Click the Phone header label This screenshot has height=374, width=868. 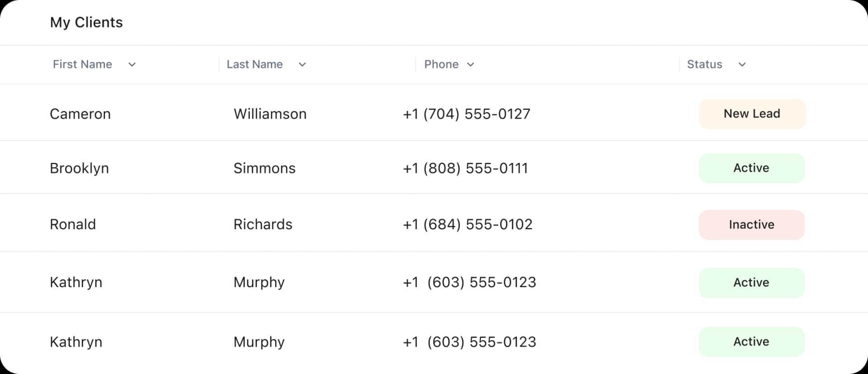[441, 64]
